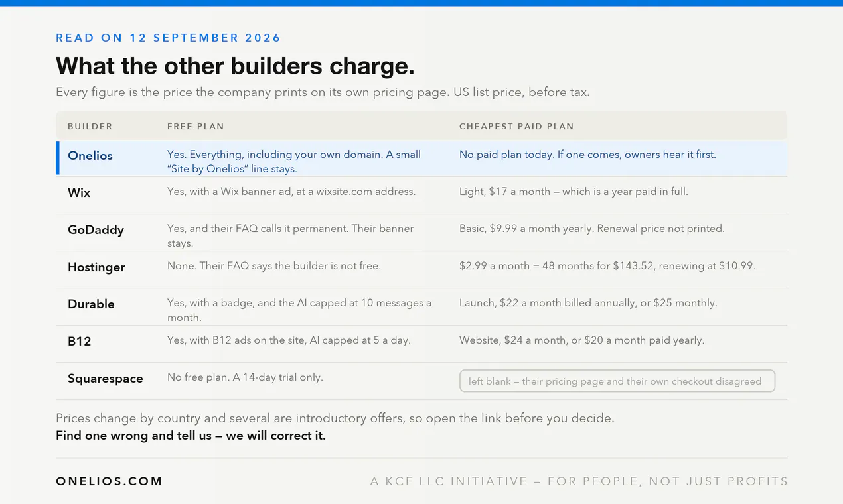Screen dimensions: 843x504
Task: Click the 'A KCF LLC INITIATIVE' footer tagline
Action: coord(579,481)
